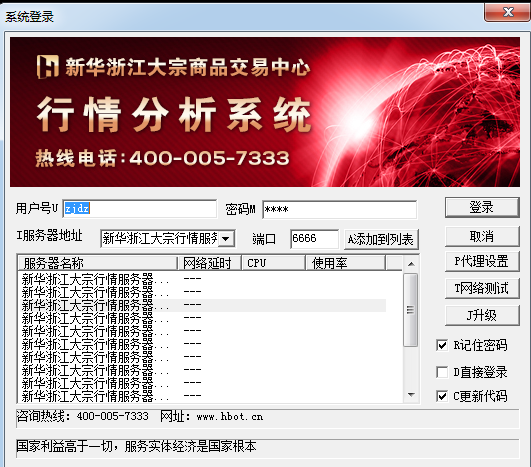Click the CPU column header
This screenshot has height=467, width=531.
click(274, 263)
